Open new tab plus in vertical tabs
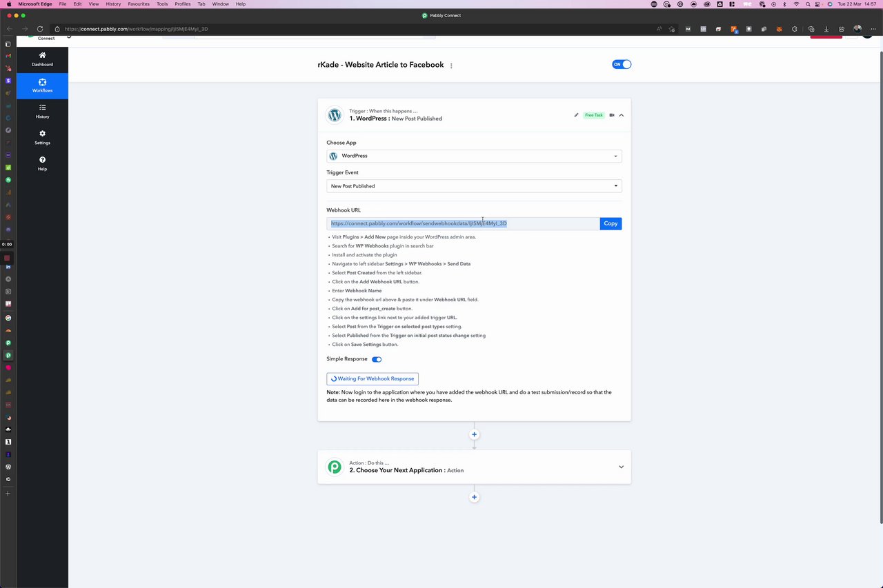883x588 pixels. pyautogui.click(x=8, y=494)
